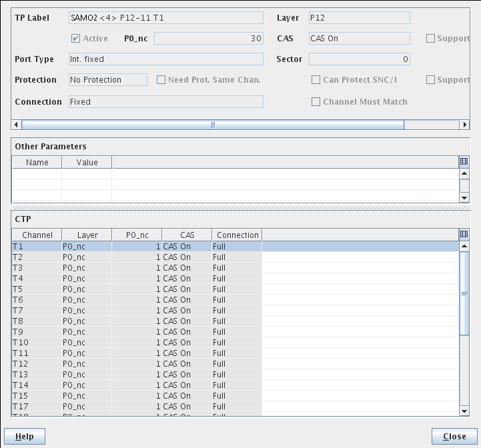Screen dimensions: 481x448
Task: Enable Need Prot. Same Chan. checkbox
Action: 161,80
